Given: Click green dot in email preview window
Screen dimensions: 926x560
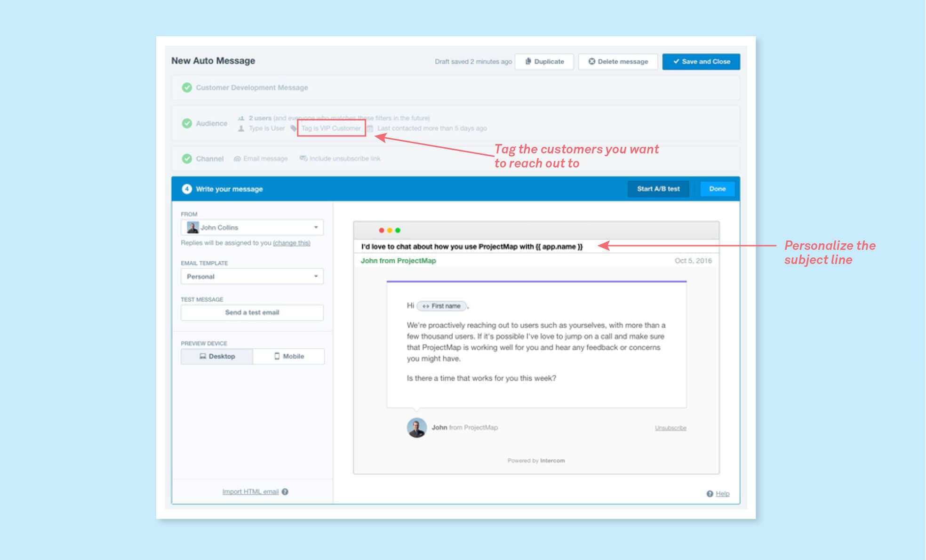Looking at the screenshot, I should 398,231.
